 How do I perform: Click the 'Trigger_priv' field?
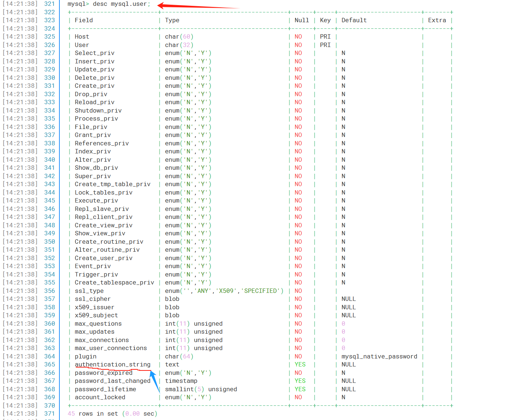tap(97, 275)
